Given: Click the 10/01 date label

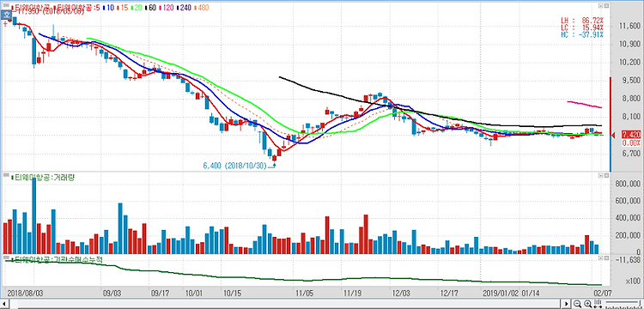Looking at the screenshot, I should click(x=194, y=294).
